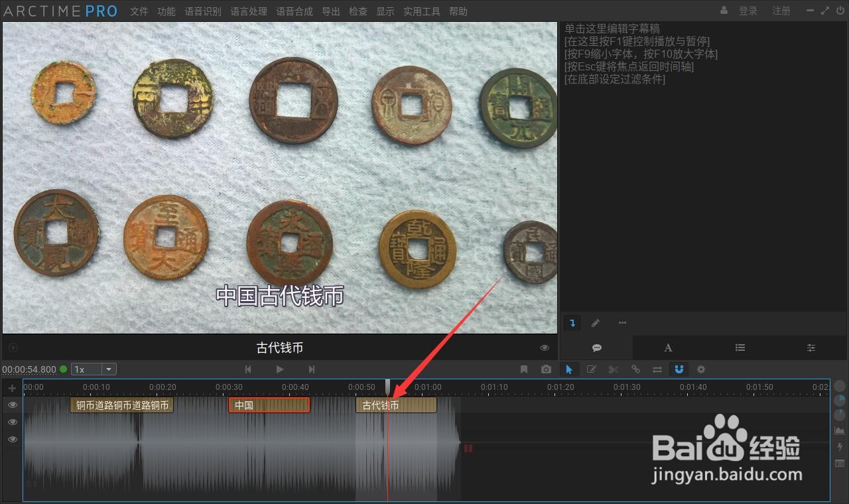
Task: Take a snapshot with the camera icon
Action: point(546,369)
